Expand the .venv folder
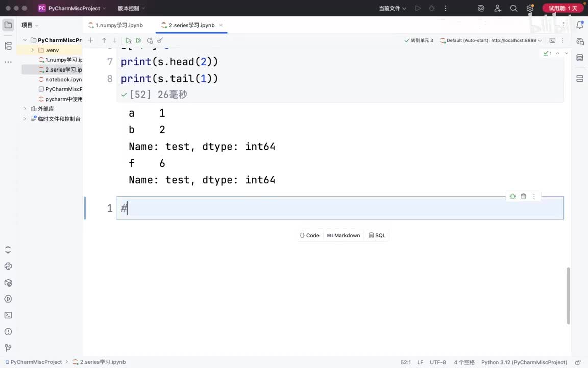The height and width of the screenshot is (368, 588). point(33,50)
